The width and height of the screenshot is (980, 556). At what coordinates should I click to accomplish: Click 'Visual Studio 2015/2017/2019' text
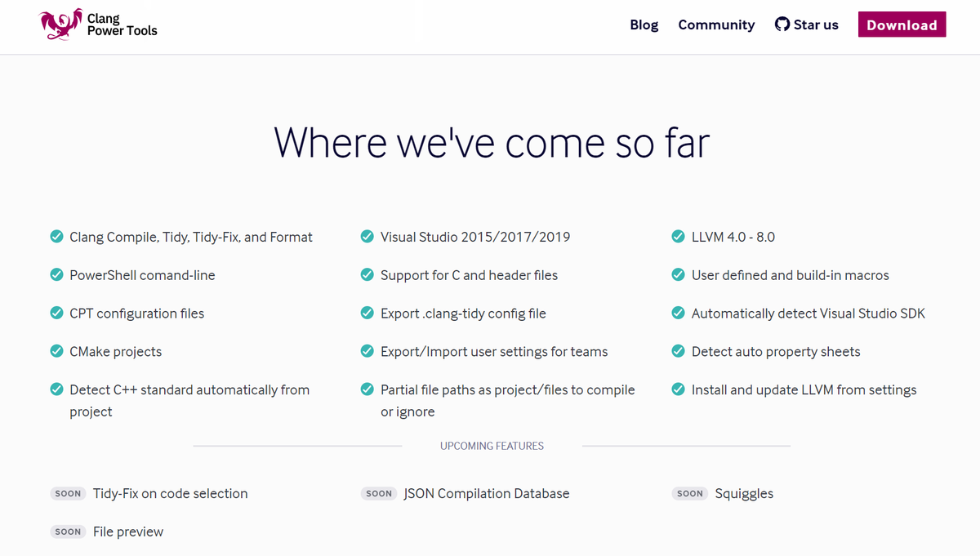pos(475,237)
